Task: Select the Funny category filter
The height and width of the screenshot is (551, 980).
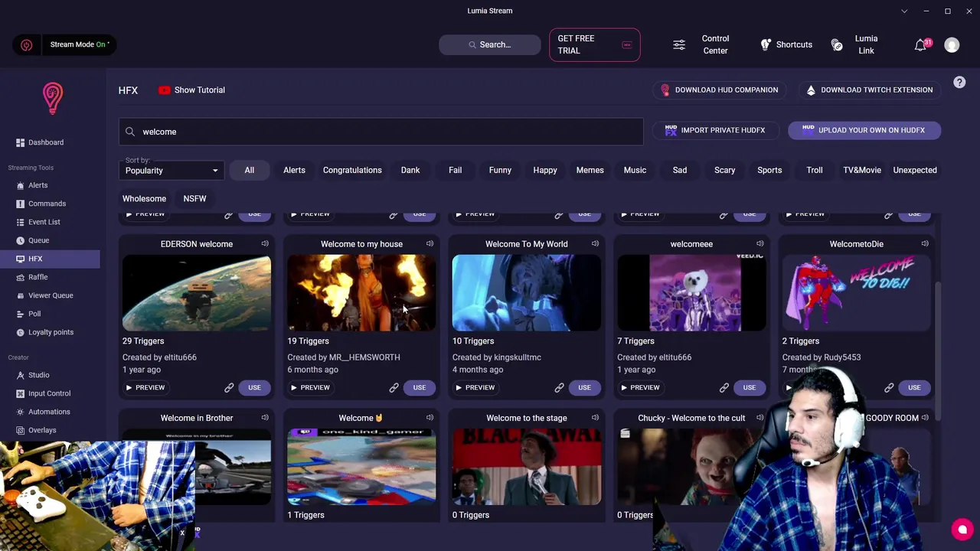Action: click(x=500, y=170)
